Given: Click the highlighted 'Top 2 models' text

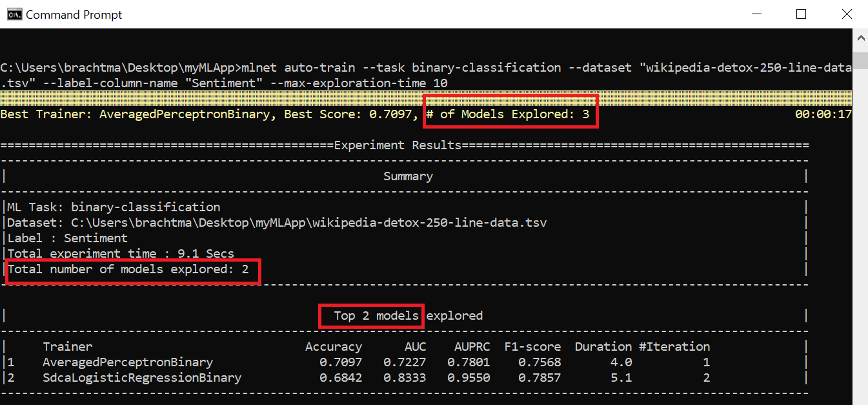Looking at the screenshot, I should tap(370, 316).
